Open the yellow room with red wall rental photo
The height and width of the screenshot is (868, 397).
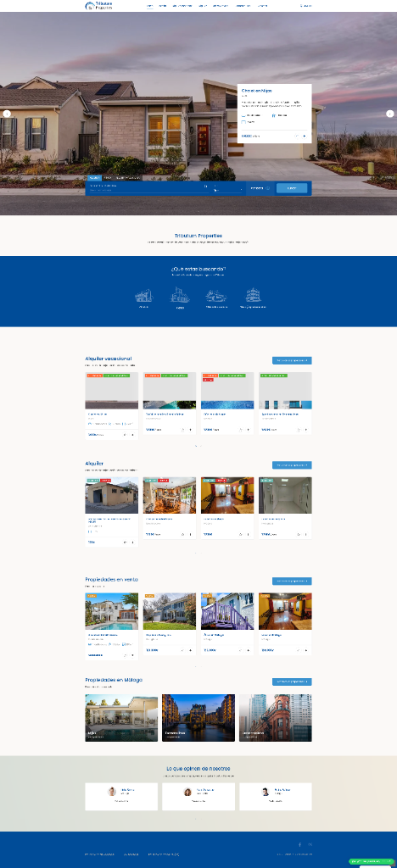(x=227, y=495)
